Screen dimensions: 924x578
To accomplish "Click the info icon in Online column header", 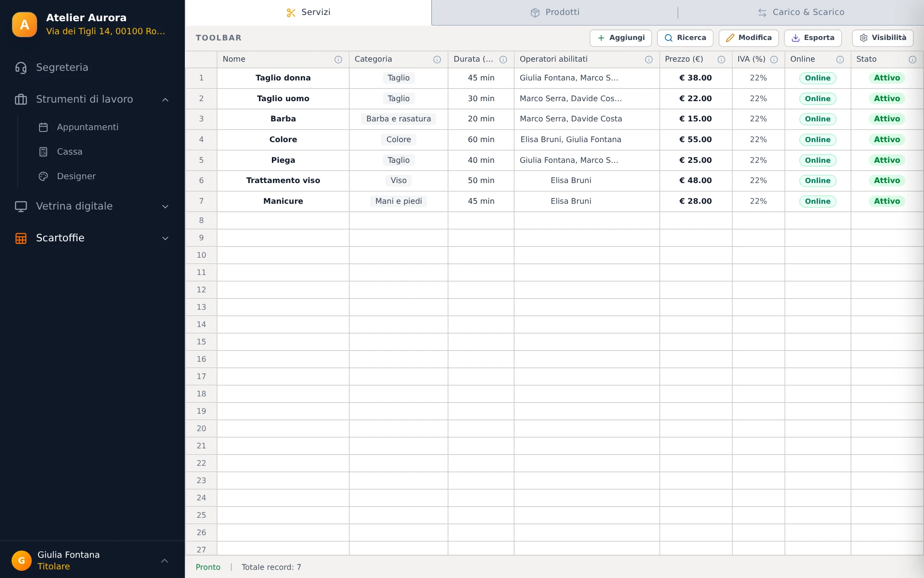I will coord(840,60).
